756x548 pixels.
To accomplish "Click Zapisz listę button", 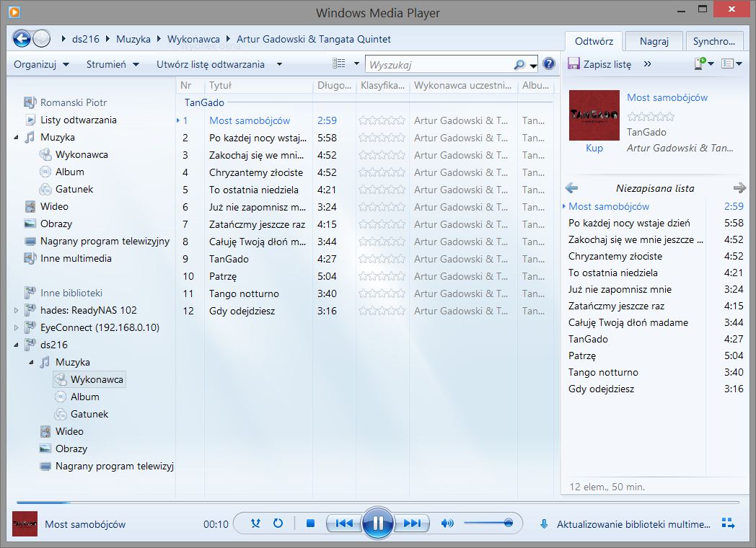I will point(599,63).
